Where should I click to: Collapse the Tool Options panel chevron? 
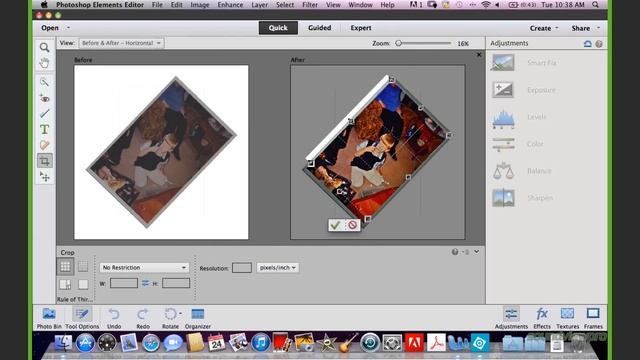476,252
